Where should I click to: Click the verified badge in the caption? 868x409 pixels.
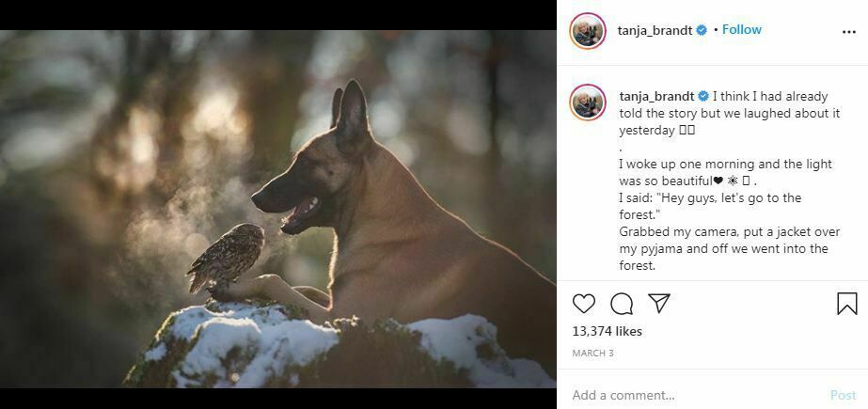pos(702,96)
